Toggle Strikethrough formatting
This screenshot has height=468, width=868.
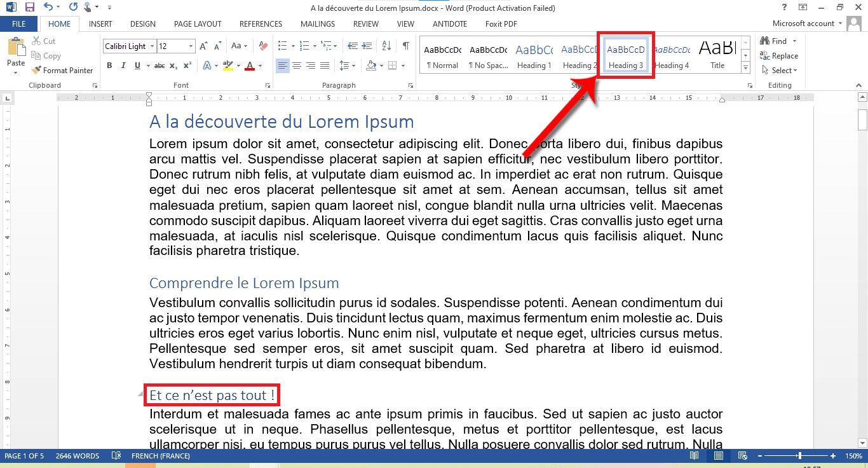159,65
